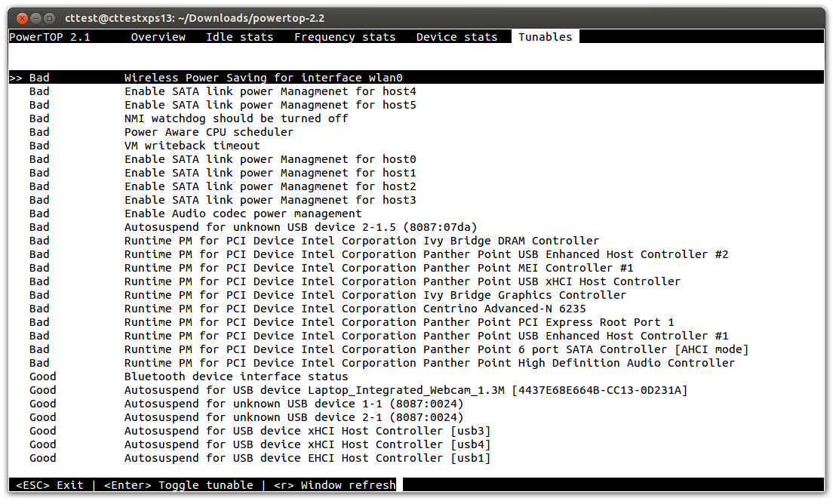Select NMI watchdog should be turned off
833x504 pixels.
[416, 118]
